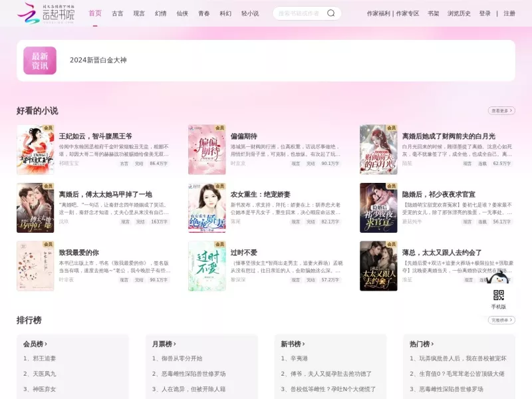Image resolution: width=532 pixels, height=399 pixels.
Task: Click title 过时不爱
Action: coord(244,253)
